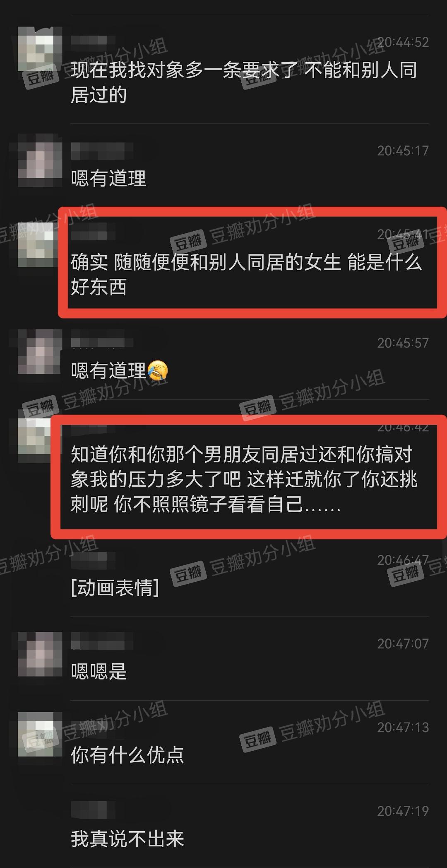Click the 20:45:17 timestamp
Screen dimensions: 447x868
click(x=403, y=150)
